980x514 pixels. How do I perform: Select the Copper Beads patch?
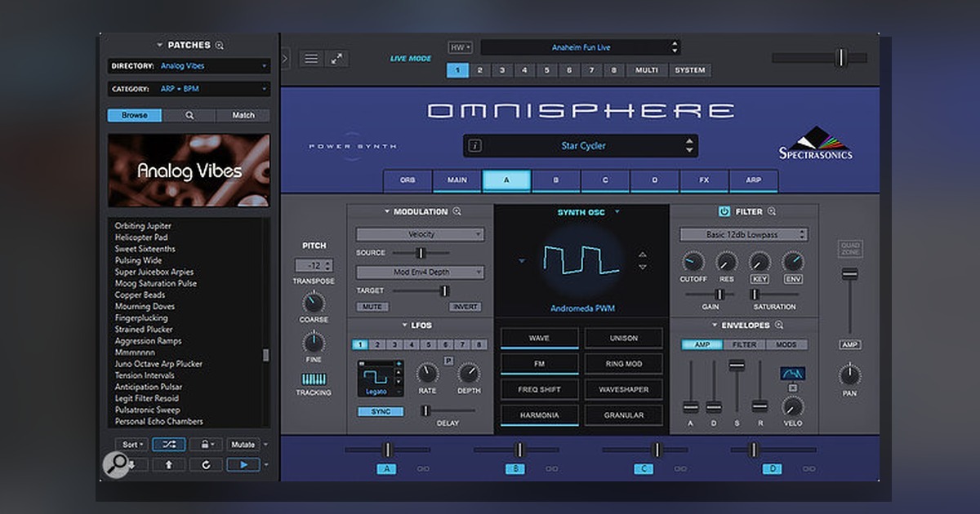pyautogui.click(x=140, y=295)
